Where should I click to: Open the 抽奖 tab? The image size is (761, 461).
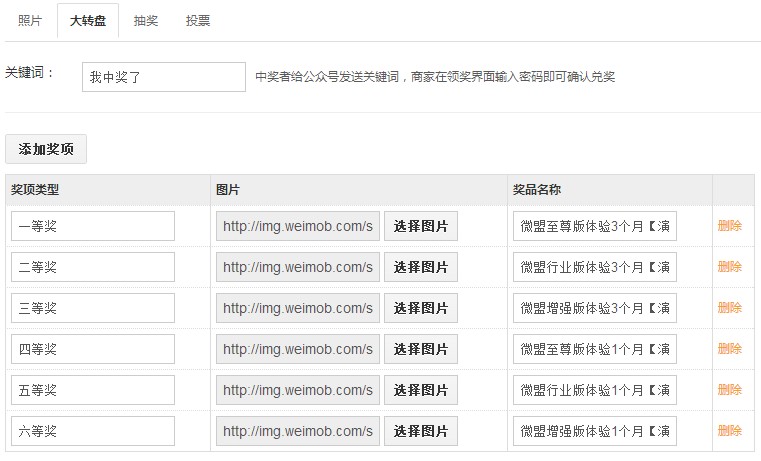[145, 20]
